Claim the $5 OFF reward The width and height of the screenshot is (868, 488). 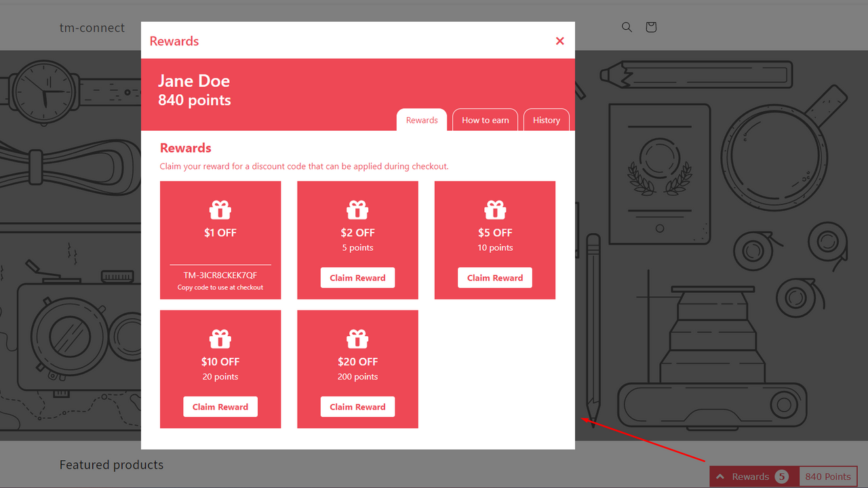pyautogui.click(x=495, y=278)
